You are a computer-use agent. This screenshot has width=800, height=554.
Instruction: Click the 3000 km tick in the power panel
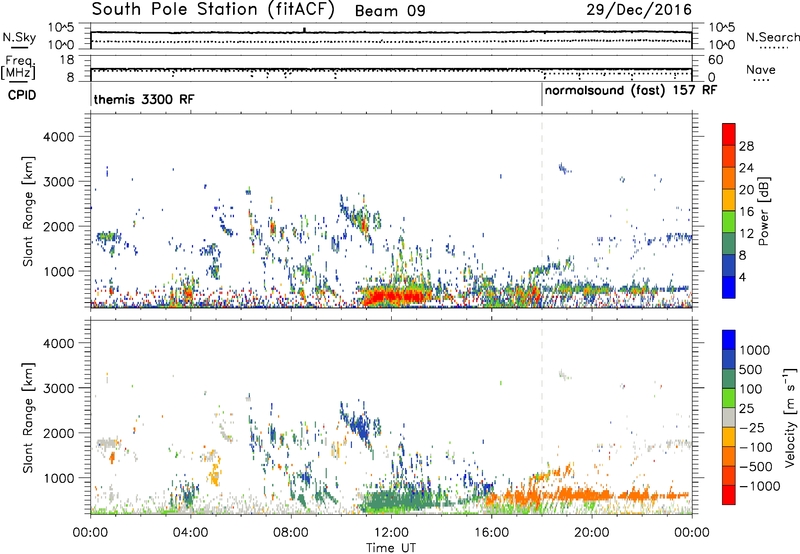point(59,182)
